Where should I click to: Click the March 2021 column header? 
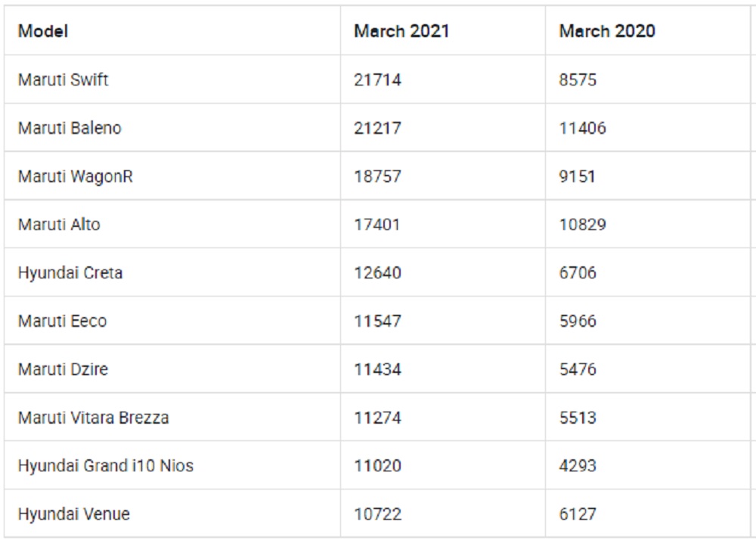(401, 31)
